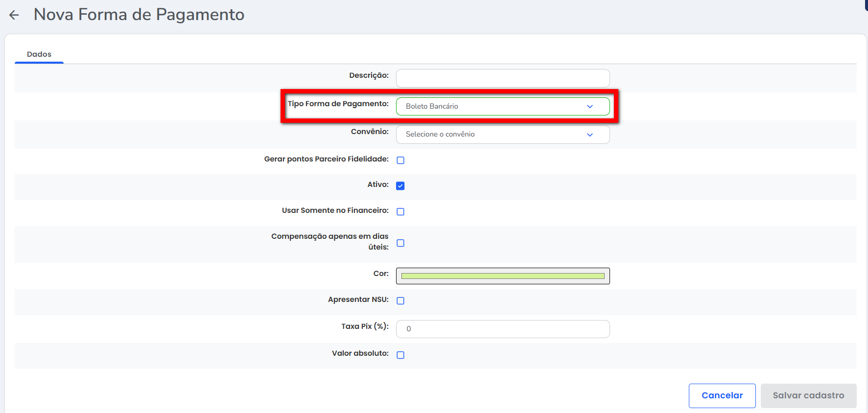Check the Apresentar NSU checkbox
The height and width of the screenshot is (413, 868).
click(400, 301)
